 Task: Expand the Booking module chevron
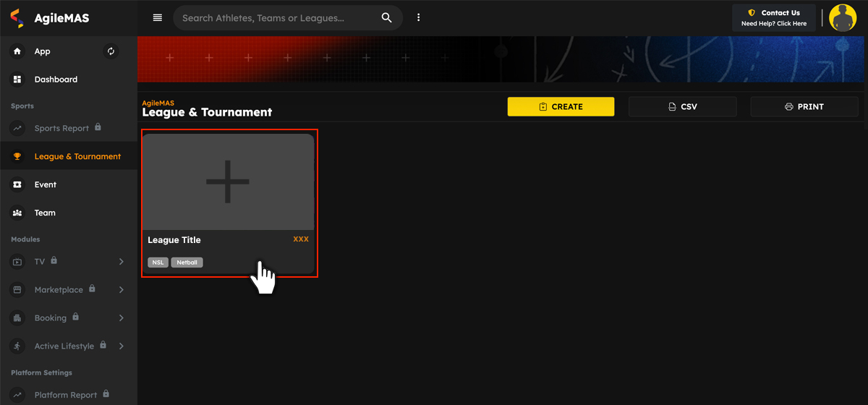point(121,318)
